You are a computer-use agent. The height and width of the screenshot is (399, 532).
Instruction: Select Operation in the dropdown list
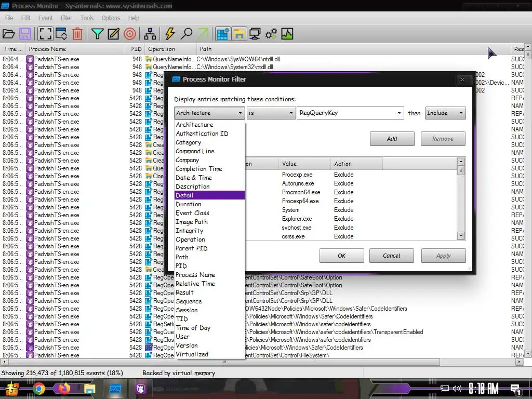209,240
